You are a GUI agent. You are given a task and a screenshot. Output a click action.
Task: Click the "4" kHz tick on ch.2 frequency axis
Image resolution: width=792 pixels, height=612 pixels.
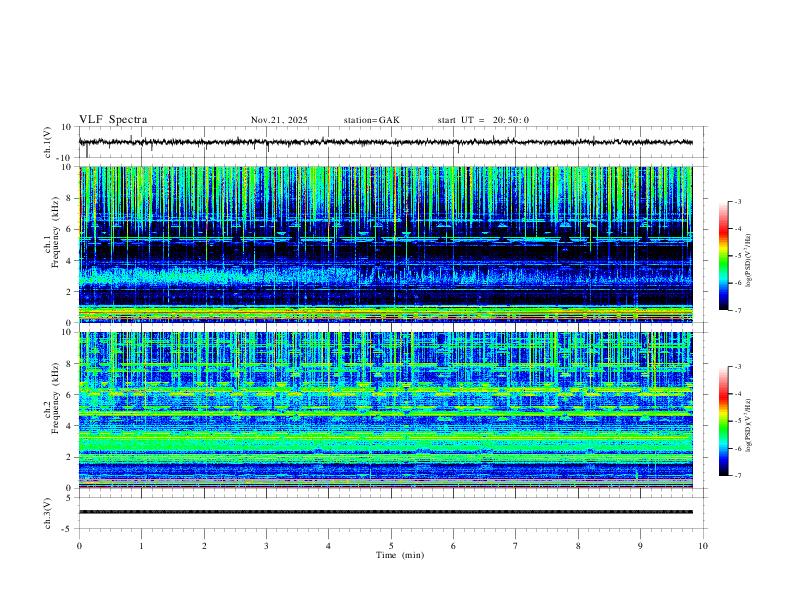[x=70, y=426]
